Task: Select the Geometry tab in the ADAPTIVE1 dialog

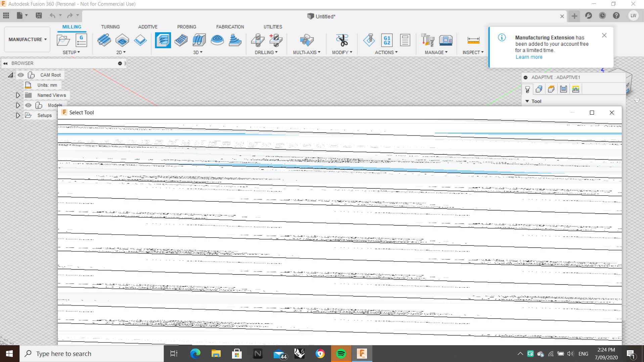Action: [x=539, y=89]
